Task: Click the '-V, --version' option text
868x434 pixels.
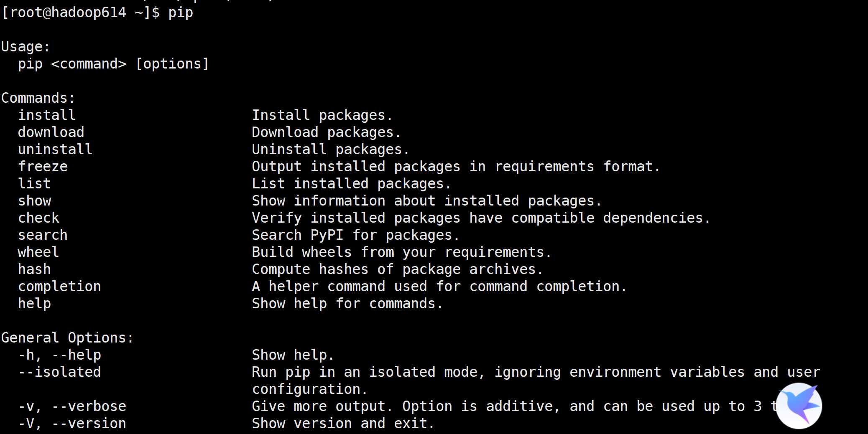Action: [72, 423]
